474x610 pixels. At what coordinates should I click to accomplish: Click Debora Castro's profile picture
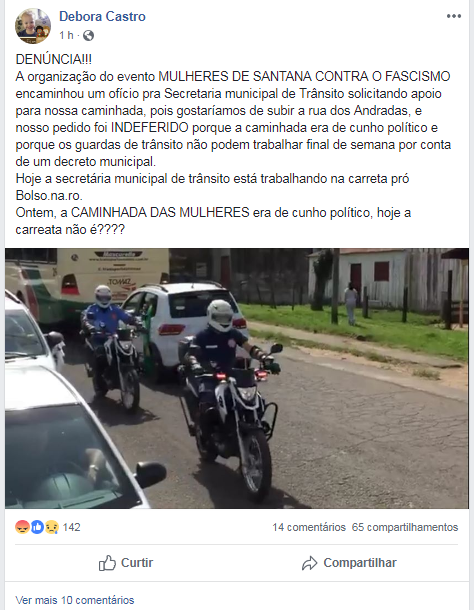pyautogui.click(x=33, y=26)
